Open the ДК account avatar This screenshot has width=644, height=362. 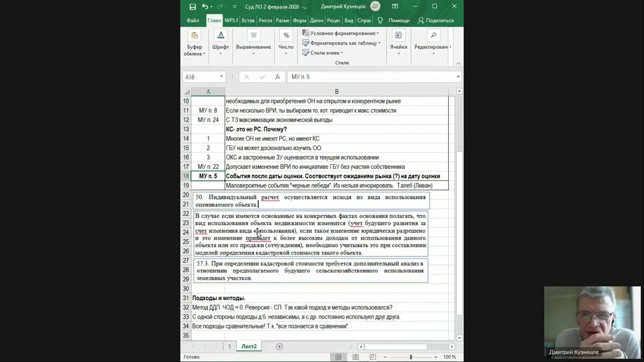(x=375, y=7)
